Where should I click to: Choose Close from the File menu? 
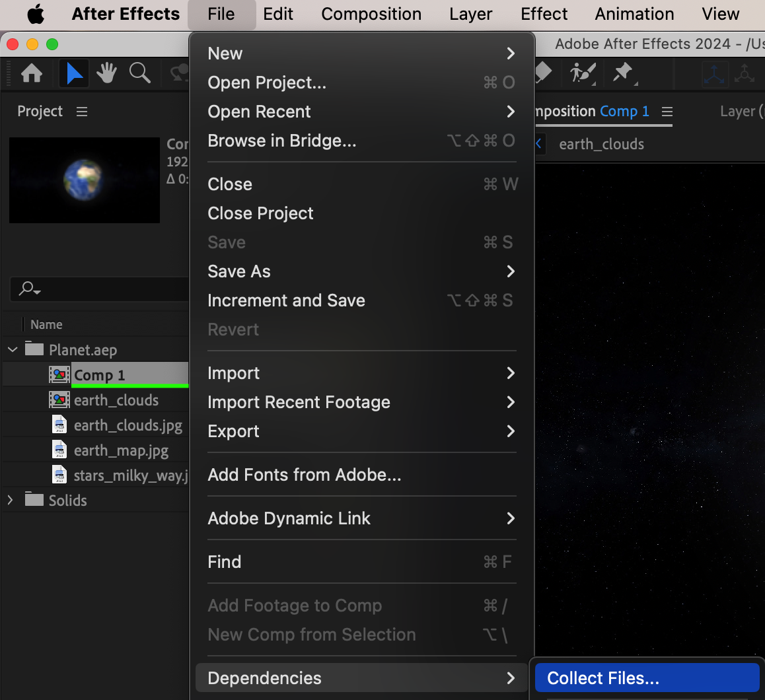[x=361, y=184]
